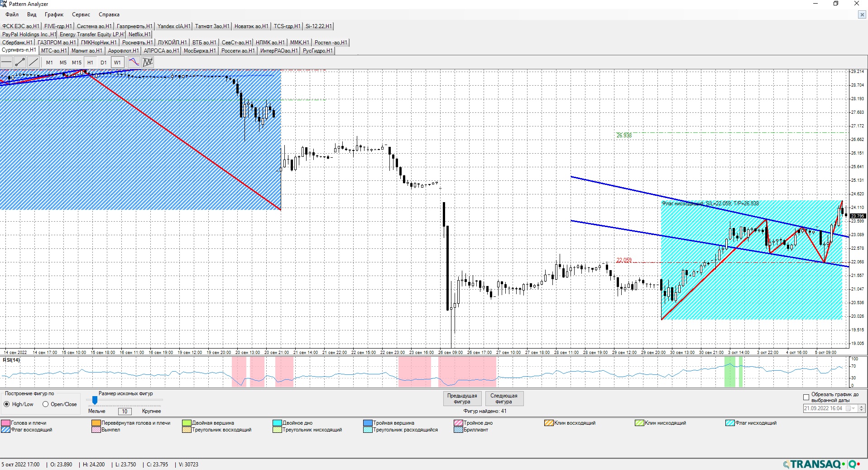Switch timeframe to M15
Screen dimensions: 868x470
pyautogui.click(x=77, y=63)
